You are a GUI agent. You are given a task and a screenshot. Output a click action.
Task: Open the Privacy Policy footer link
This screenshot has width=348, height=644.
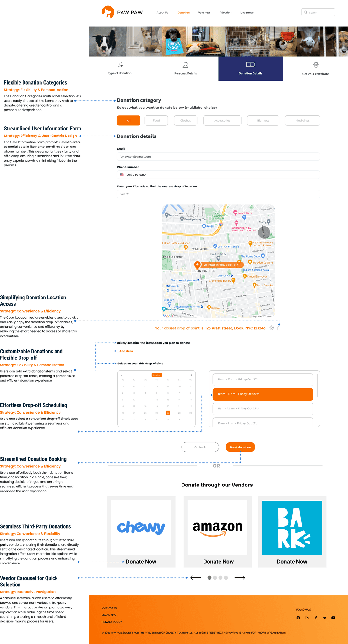pyautogui.click(x=112, y=622)
